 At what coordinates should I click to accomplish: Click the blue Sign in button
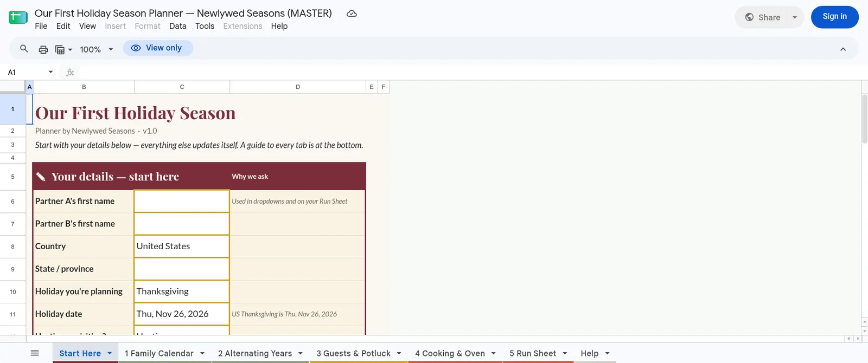coord(834,17)
